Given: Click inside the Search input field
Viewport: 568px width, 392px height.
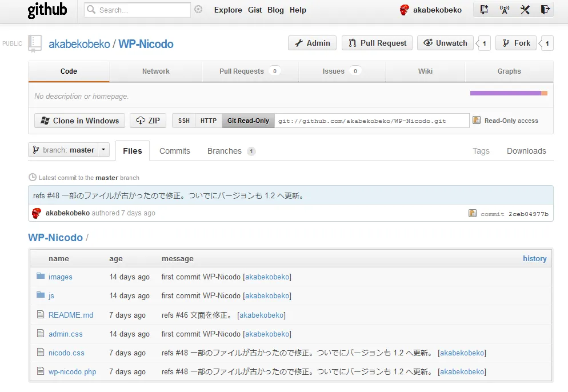Looking at the screenshot, I should pos(137,10).
